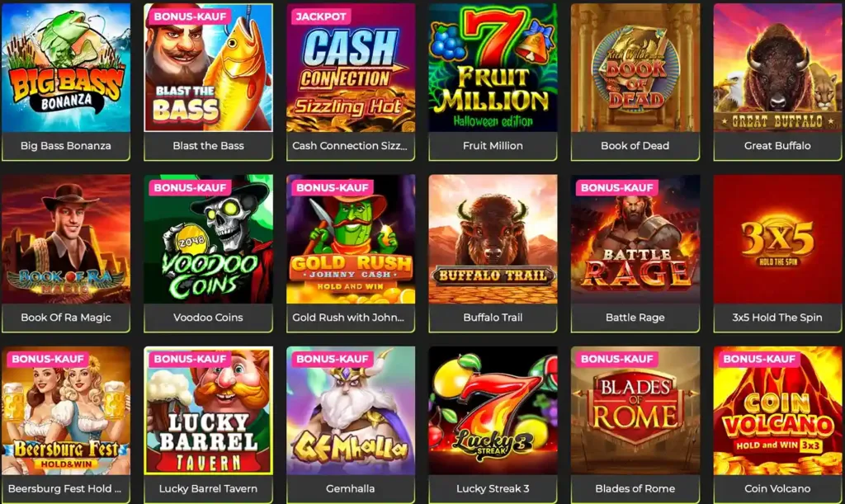Open Fruit Million Halloween edition thumbnail
Viewport: 845px width, 504px height.
click(x=493, y=68)
